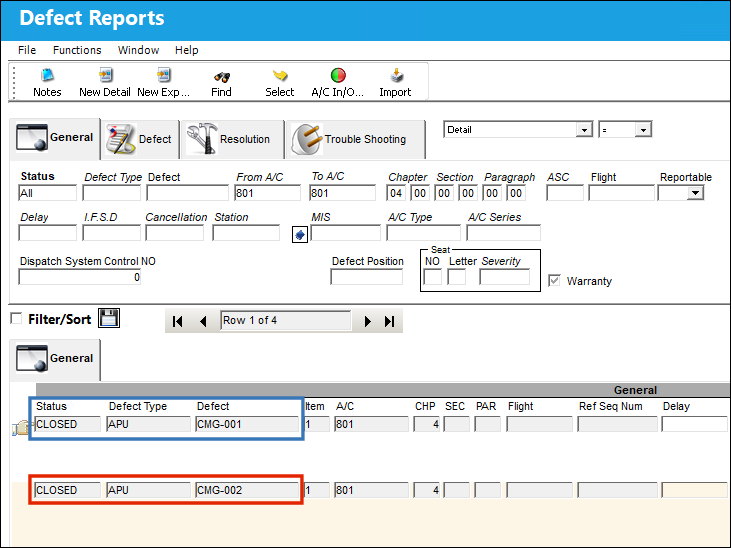
Task: Save filter with the floppy disk icon
Action: pyautogui.click(x=109, y=318)
